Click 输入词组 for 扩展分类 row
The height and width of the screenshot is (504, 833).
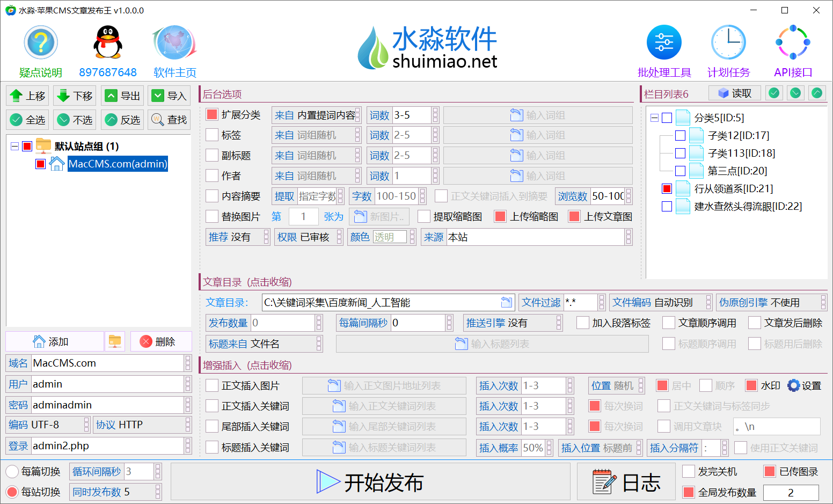coord(538,115)
